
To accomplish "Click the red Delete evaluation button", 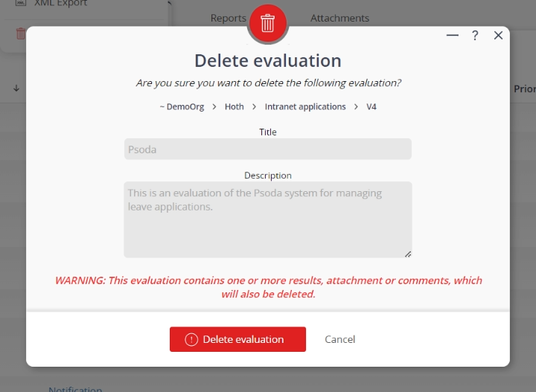I will (x=237, y=339).
